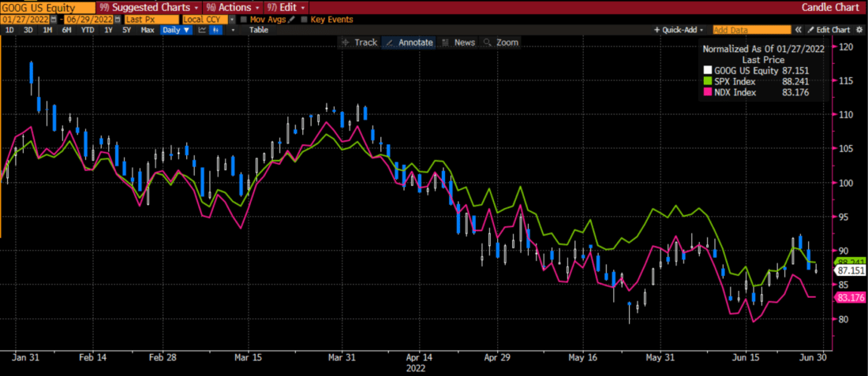
Task: Click the NDX Index legend label
Action: coord(734,92)
